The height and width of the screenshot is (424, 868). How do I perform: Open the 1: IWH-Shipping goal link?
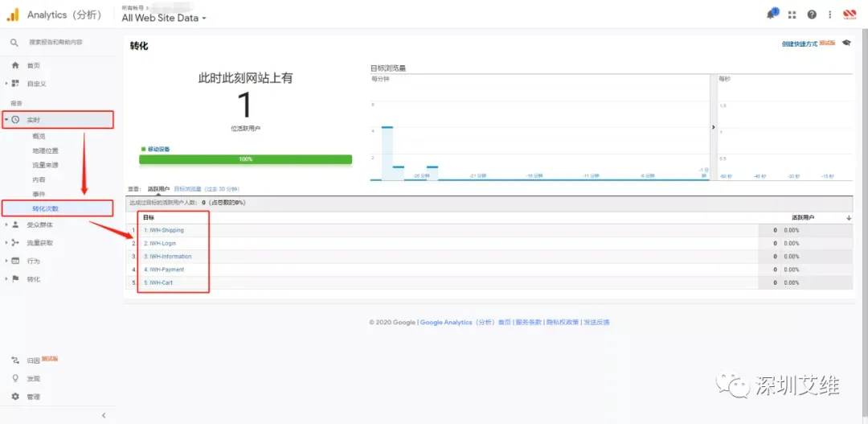[x=164, y=230]
